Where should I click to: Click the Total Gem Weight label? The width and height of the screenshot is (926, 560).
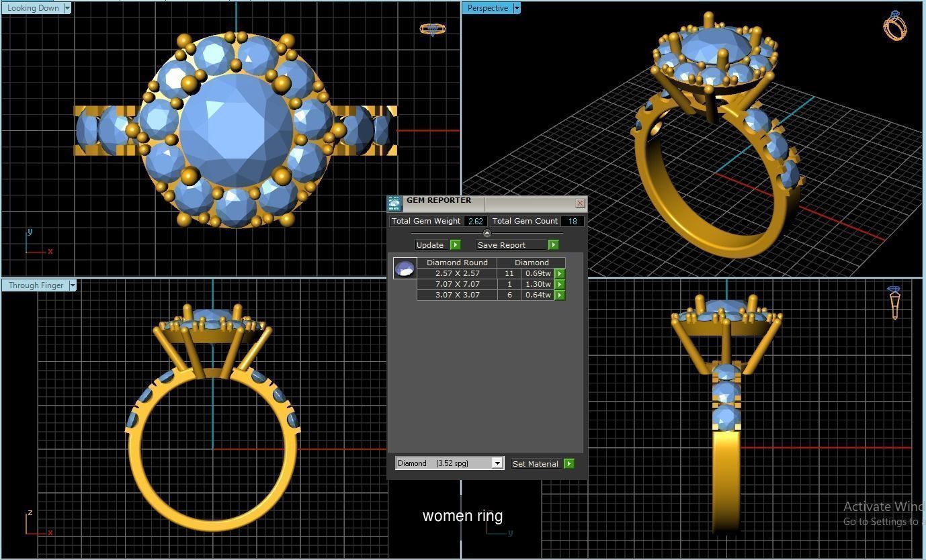click(x=426, y=221)
